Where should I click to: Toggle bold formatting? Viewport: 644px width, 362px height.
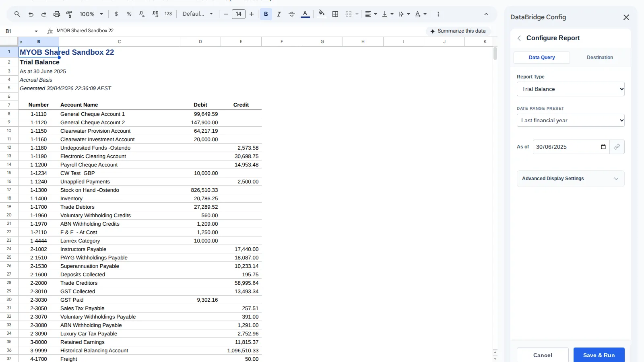click(x=266, y=14)
